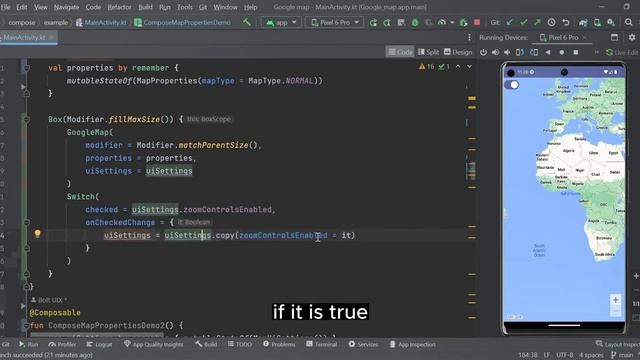Click the Debug app bug icon

point(415,22)
